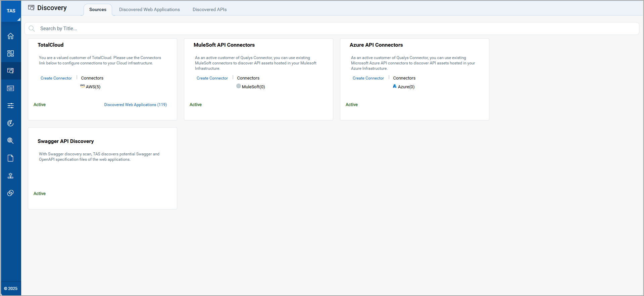Click the AWS logo icon
Screen dimensions: 644x296
[83, 86]
